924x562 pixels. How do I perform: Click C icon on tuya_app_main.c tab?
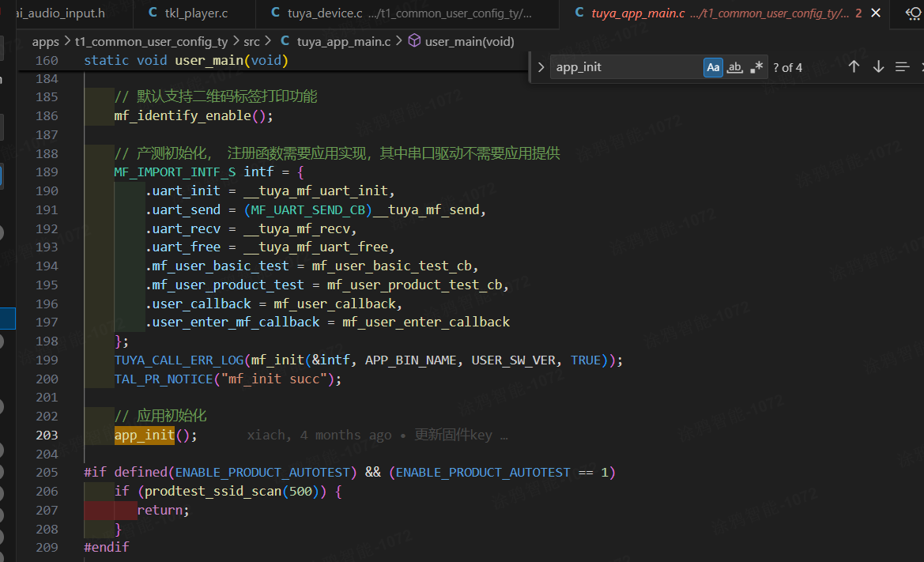[579, 13]
